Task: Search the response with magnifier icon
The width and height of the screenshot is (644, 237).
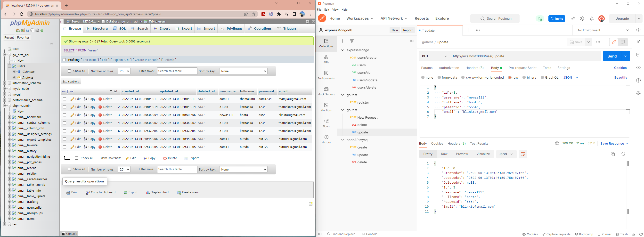Action: tap(623, 154)
